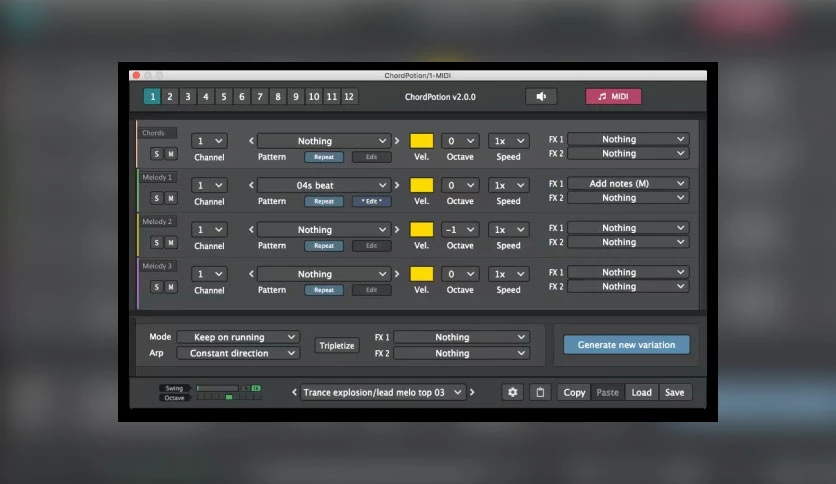This screenshot has width=836, height=484.
Task: Go to previous pattern in Melody 2 row
Action: (x=251, y=229)
